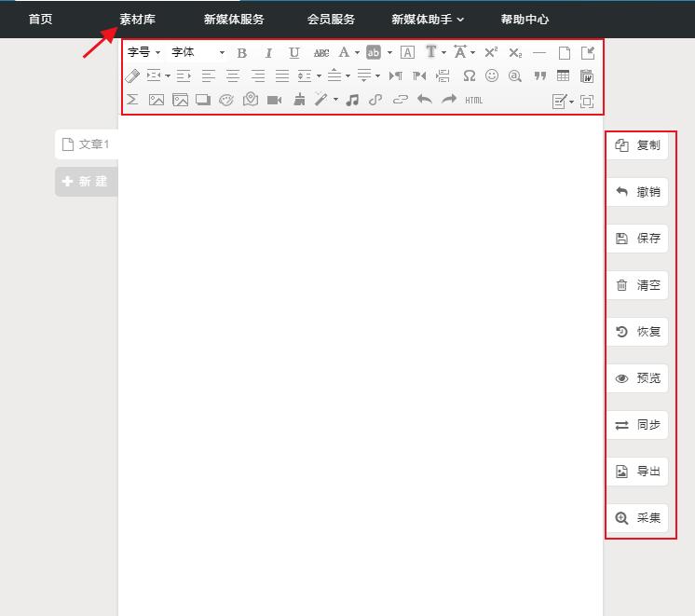Viewport: 695px width, 616px height.
Task: Toggle HTML source mode
Action: coord(473,101)
